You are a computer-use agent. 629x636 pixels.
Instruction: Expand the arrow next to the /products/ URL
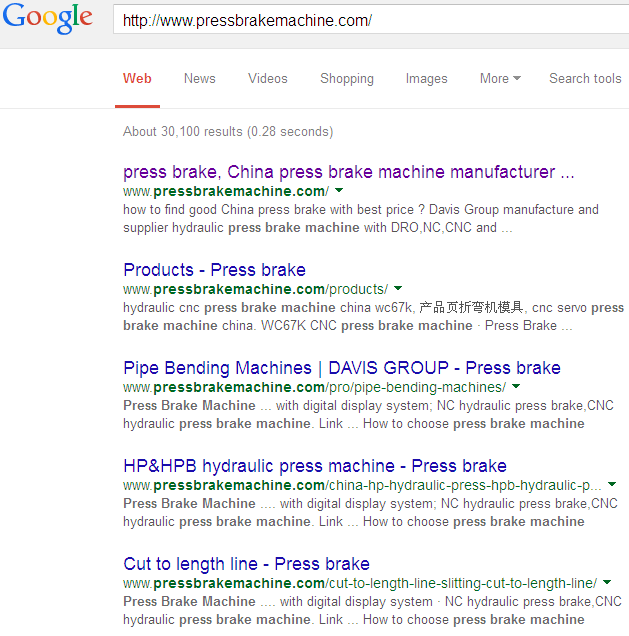tap(398, 288)
